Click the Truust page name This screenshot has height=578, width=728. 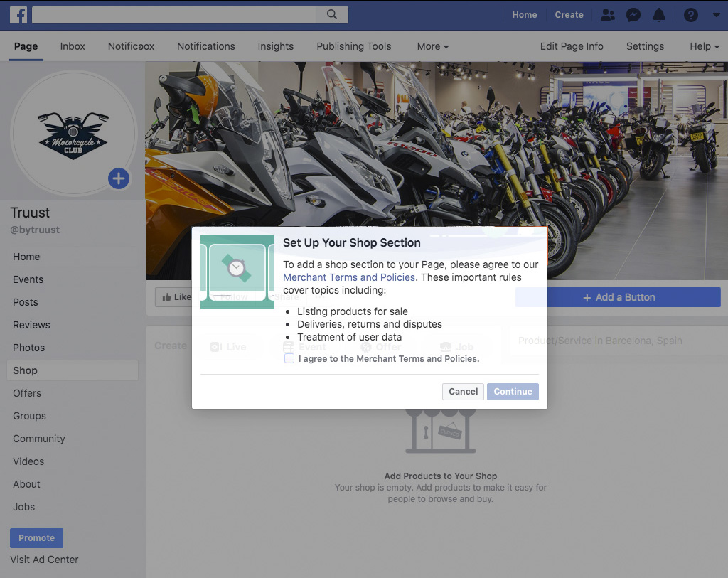pyautogui.click(x=30, y=213)
